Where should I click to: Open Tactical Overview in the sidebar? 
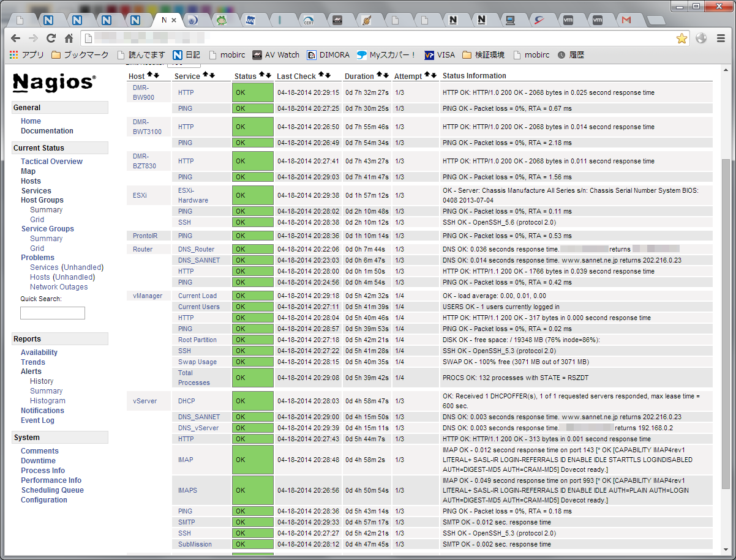(51, 162)
